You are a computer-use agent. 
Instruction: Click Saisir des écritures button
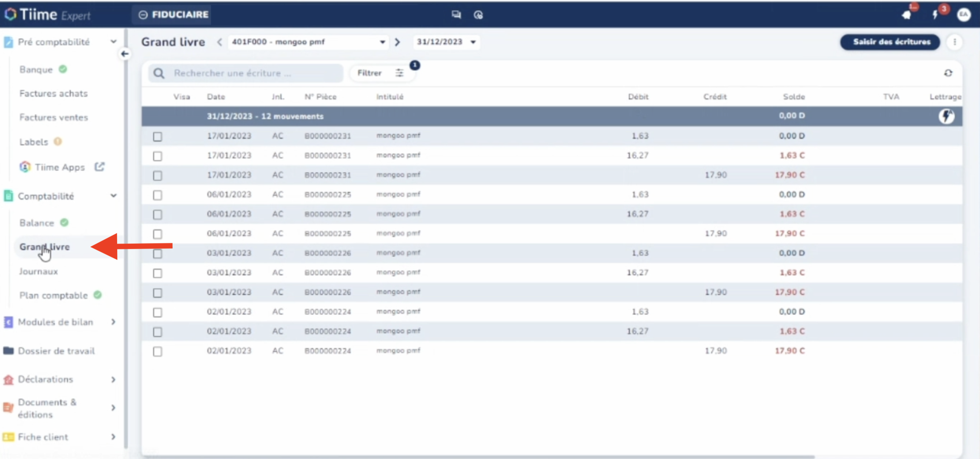[x=890, y=42]
